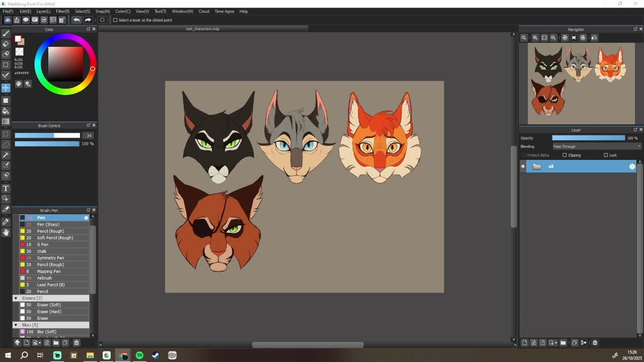Enable the Lock checkbox in Layer panel

point(606,155)
